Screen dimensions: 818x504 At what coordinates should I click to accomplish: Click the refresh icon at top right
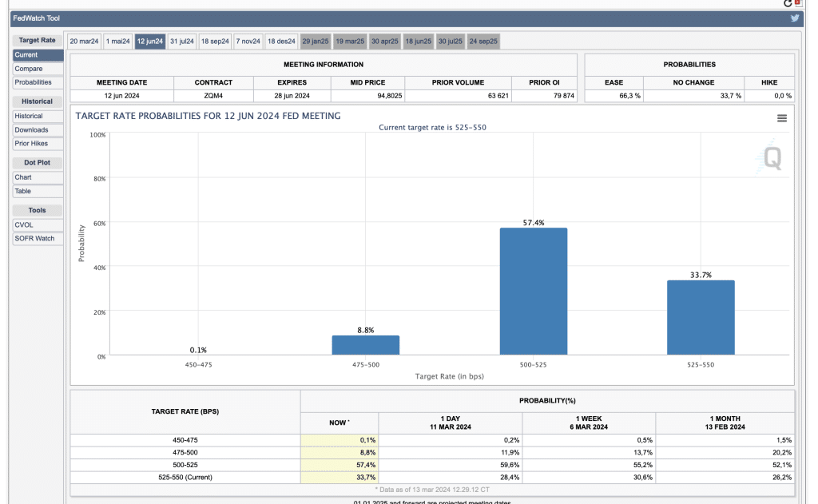click(787, 4)
